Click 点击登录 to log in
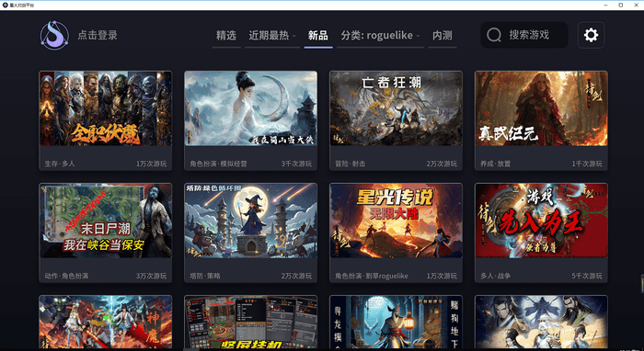The height and width of the screenshot is (351, 644). pyautogui.click(x=98, y=35)
